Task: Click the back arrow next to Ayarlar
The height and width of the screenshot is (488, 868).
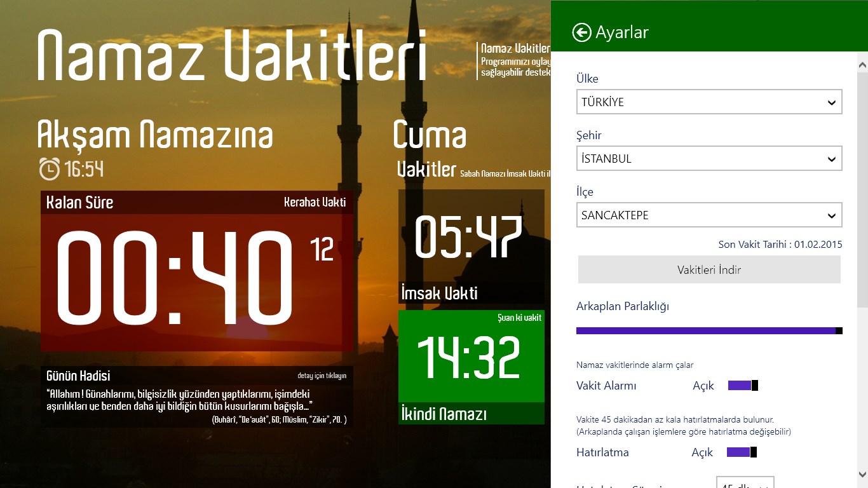Action: click(x=581, y=32)
